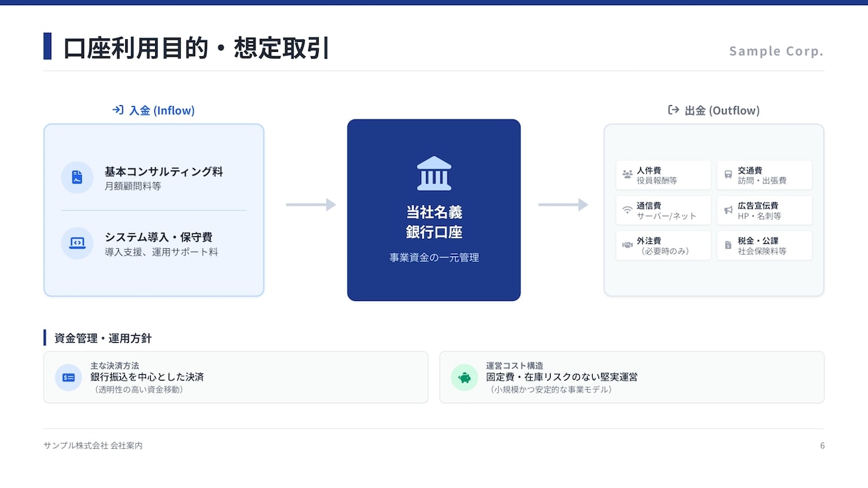Click the システム導入・保守費 label
Image resolution: width=868 pixels, height=488 pixels.
tap(159, 237)
